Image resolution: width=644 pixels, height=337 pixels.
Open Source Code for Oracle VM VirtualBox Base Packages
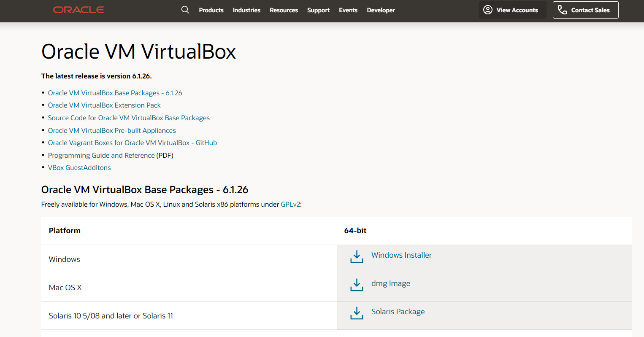(129, 118)
